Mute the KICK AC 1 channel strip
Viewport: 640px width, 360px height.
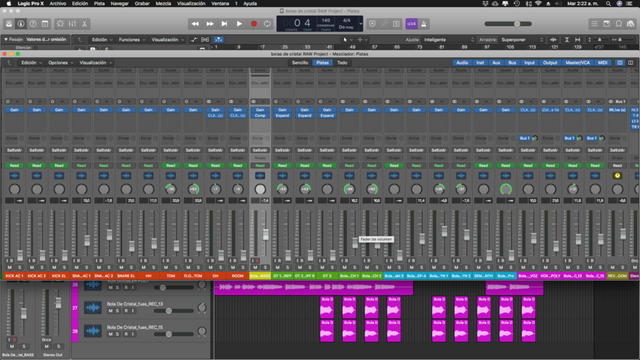coord(10,267)
